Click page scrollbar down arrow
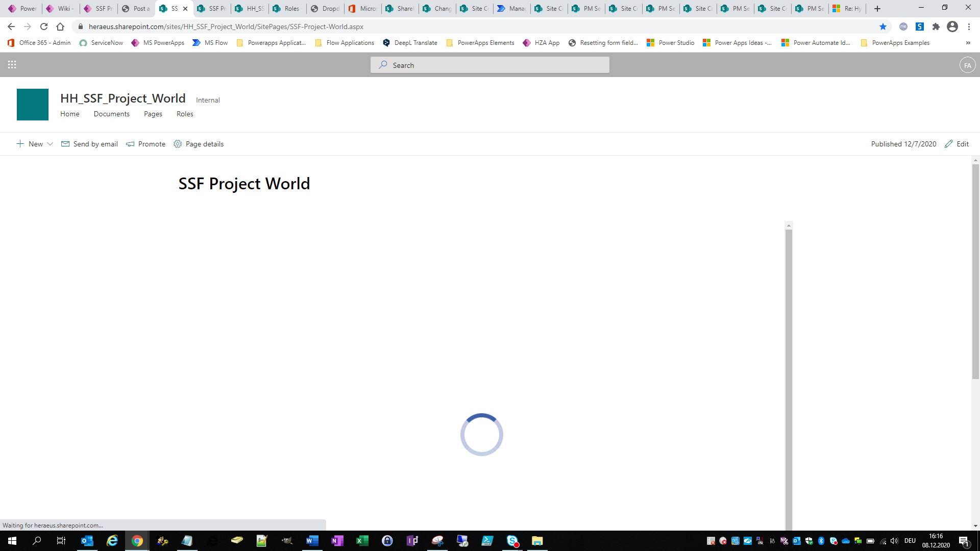This screenshot has width=980, height=551. 975,526
